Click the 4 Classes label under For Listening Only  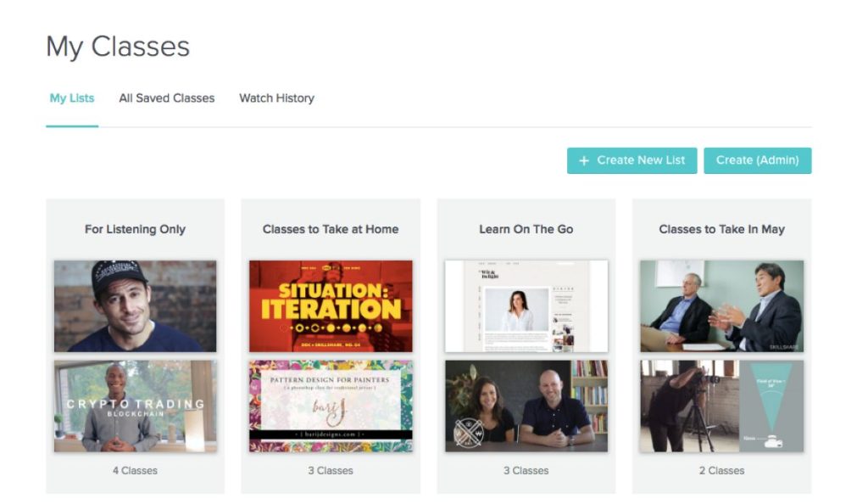[x=135, y=469]
